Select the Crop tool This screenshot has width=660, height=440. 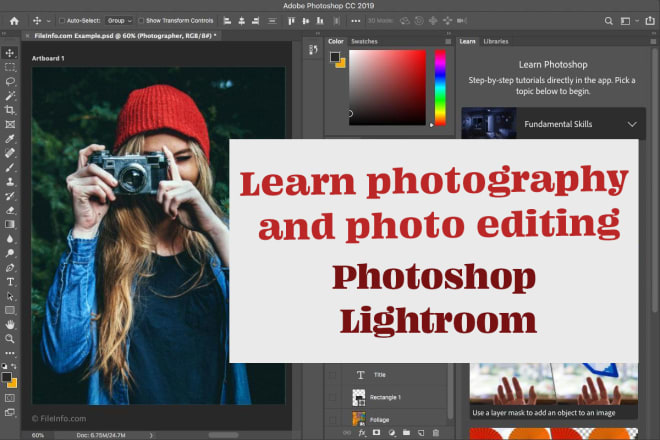(10, 110)
